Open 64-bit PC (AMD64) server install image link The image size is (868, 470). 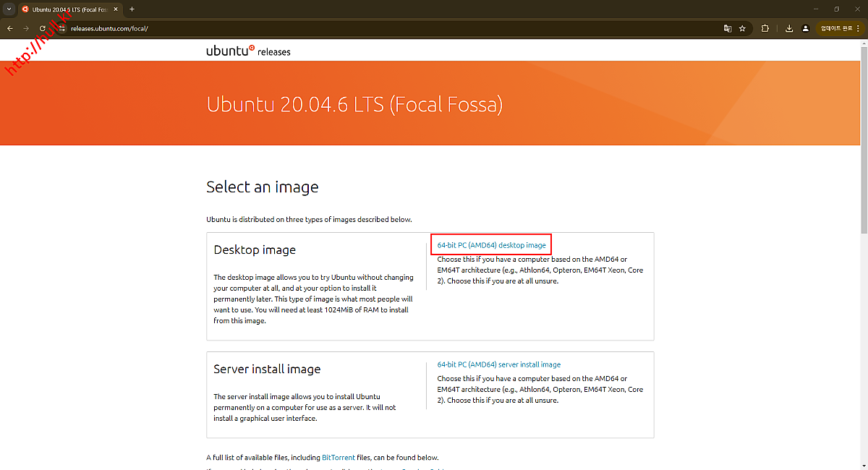tap(499, 364)
